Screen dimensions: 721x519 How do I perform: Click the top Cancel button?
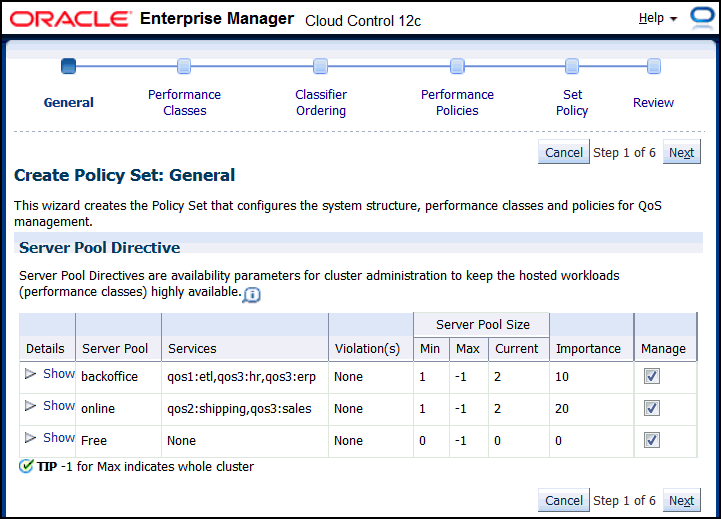564,152
